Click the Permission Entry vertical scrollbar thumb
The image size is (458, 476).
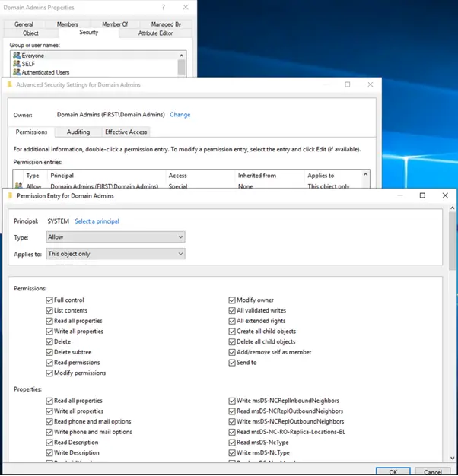click(x=452, y=241)
